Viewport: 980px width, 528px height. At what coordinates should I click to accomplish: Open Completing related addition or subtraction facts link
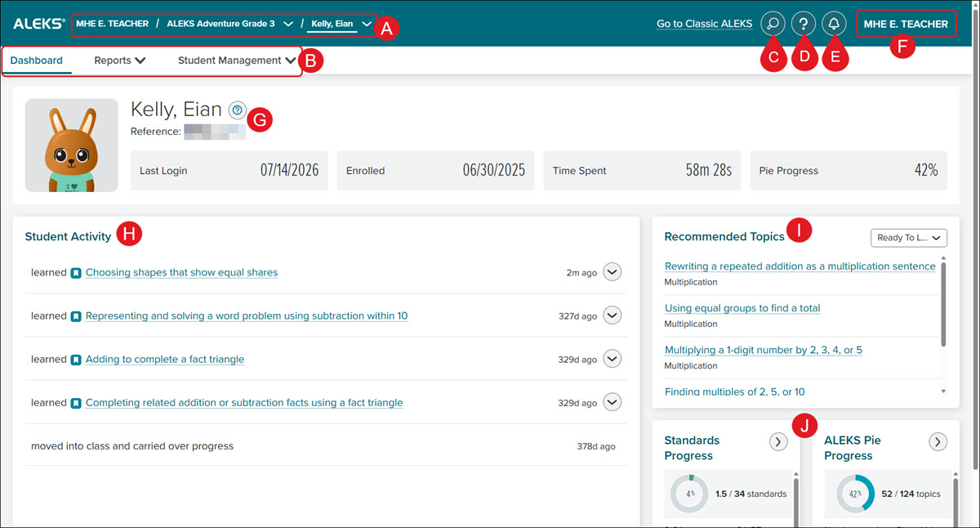coord(244,402)
